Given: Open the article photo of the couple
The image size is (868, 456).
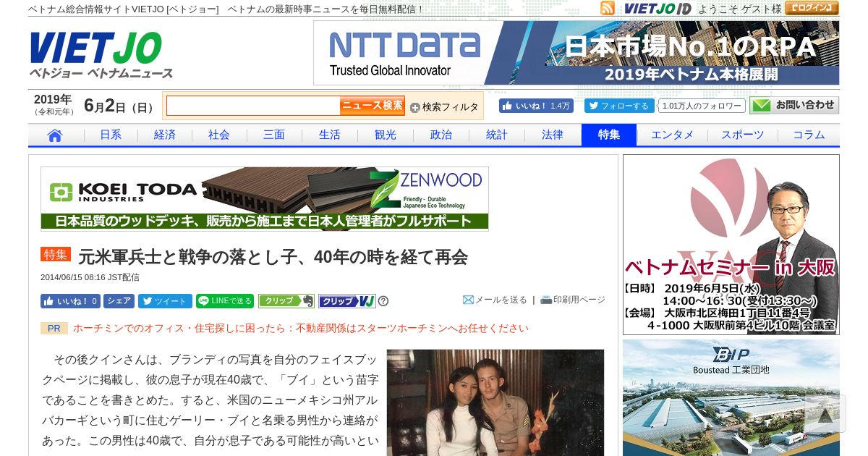Looking at the screenshot, I should [x=495, y=402].
